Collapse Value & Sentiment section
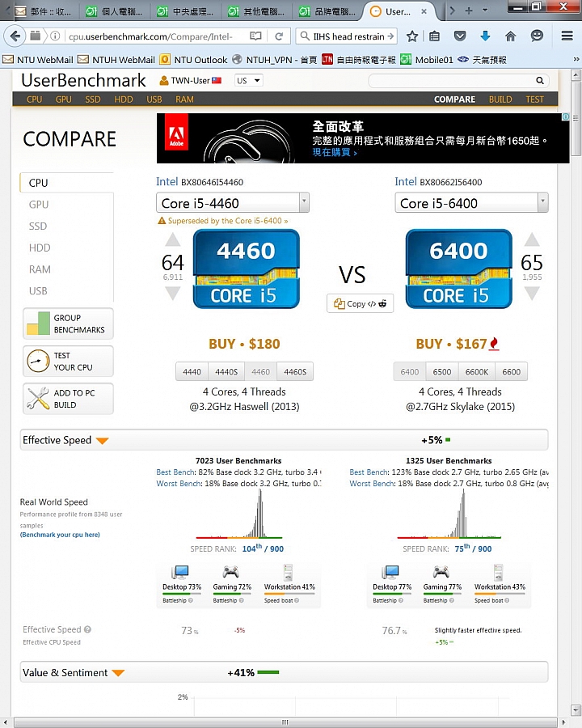This screenshot has height=728, width=582. pos(118,673)
